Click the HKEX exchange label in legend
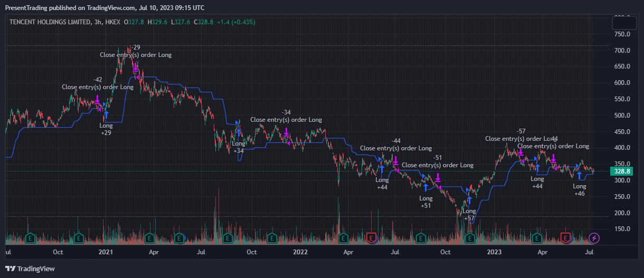This screenshot has width=644, height=278. [112, 22]
